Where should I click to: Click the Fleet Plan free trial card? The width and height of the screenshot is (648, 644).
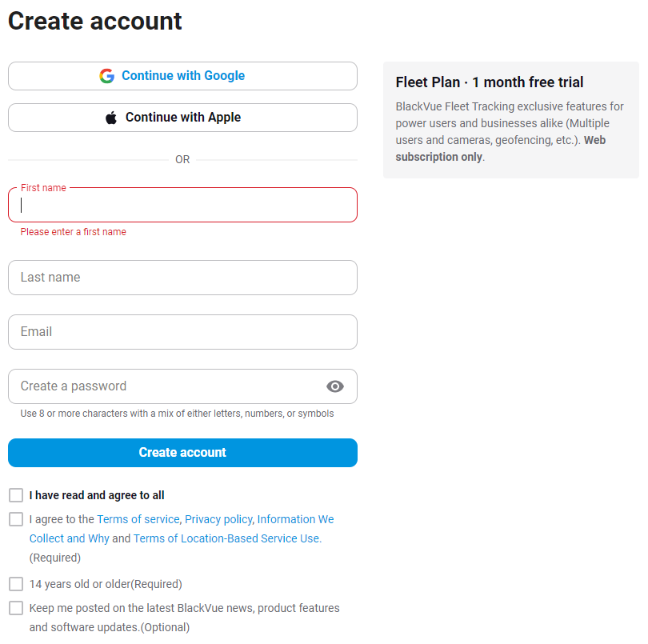point(511,120)
